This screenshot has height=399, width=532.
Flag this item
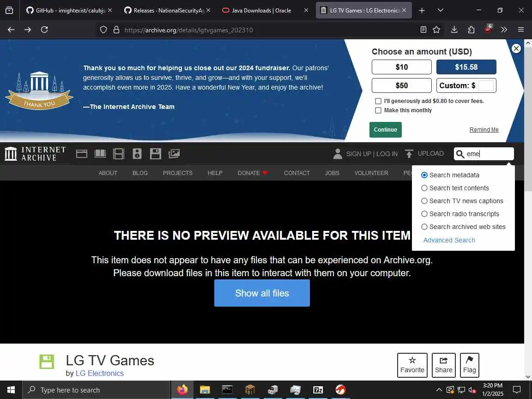click(470, 365)
